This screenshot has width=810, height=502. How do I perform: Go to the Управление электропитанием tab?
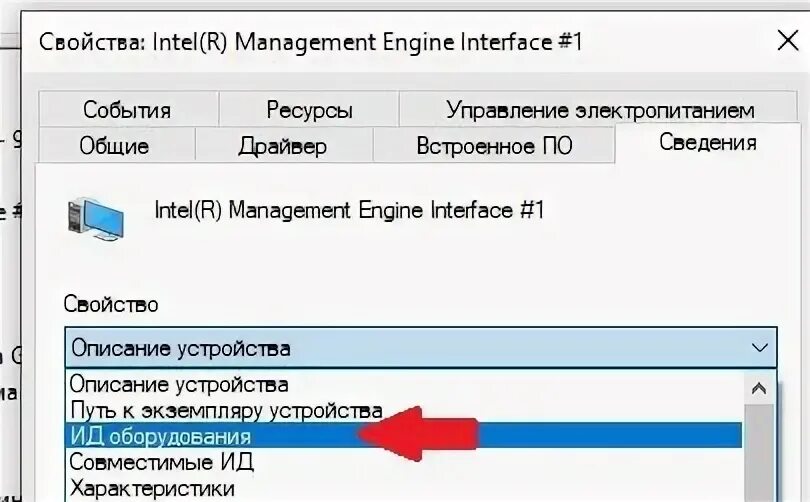[x=600, y=110]
